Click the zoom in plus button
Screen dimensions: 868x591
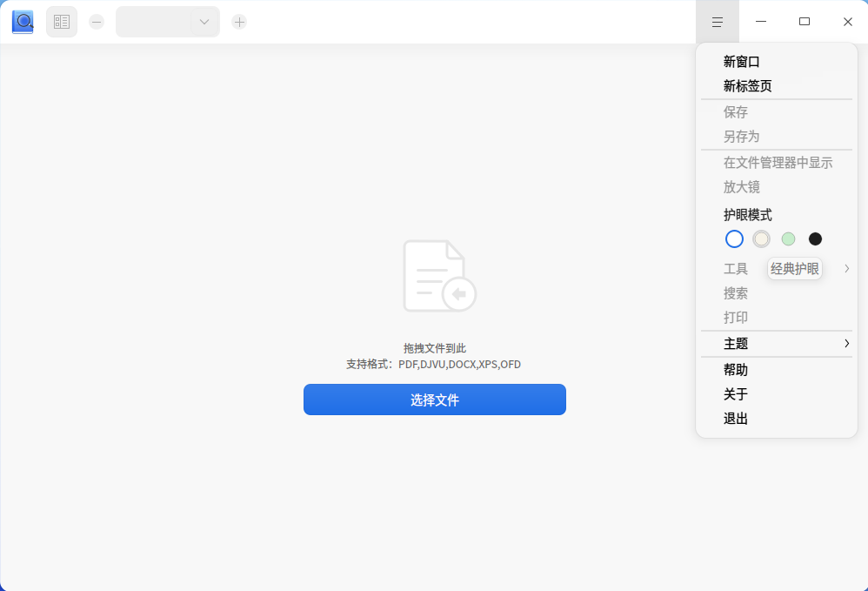pyautogui.click(x=239, y=22)
